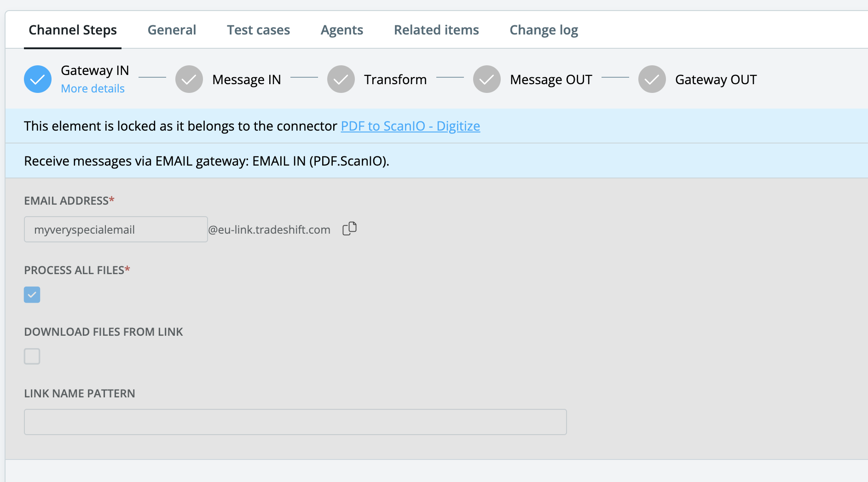View the Change log tab
The width and height of the screenshot is (868, 482).
click(x=544, y=30)
